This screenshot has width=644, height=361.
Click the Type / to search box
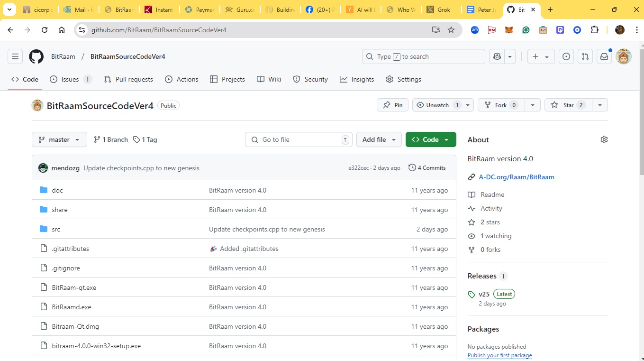point(424,56)
